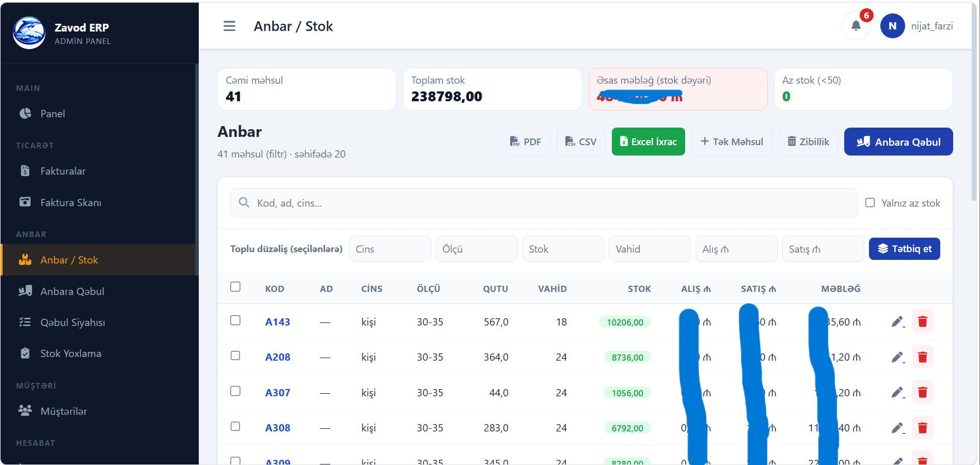980x465 pixels.
Task: Click the Excel İxrac button
Action: pos(648,142)
